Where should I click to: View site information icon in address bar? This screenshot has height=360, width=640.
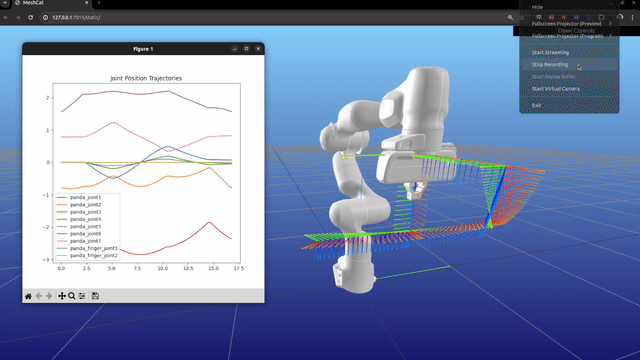coord(45,18)
